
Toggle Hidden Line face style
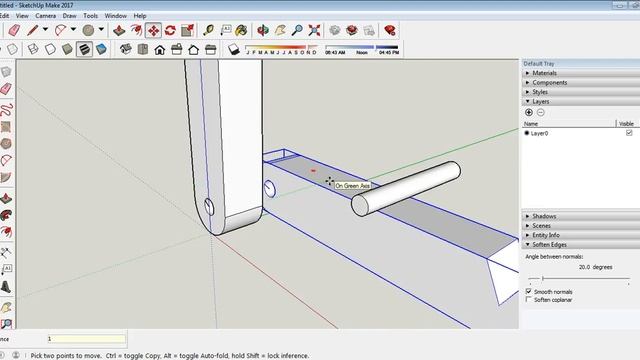50,49
